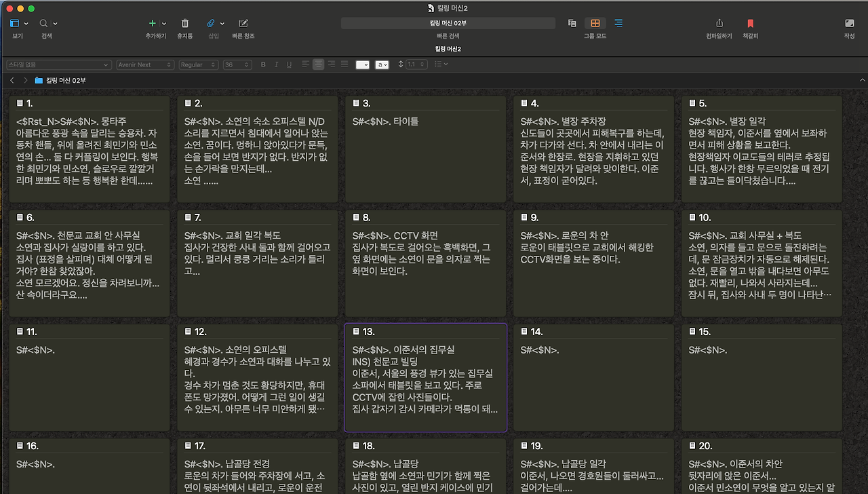This screenshot has height=494, width=868.
Task: Click the centered text alignment button
Action: point(318,64)
